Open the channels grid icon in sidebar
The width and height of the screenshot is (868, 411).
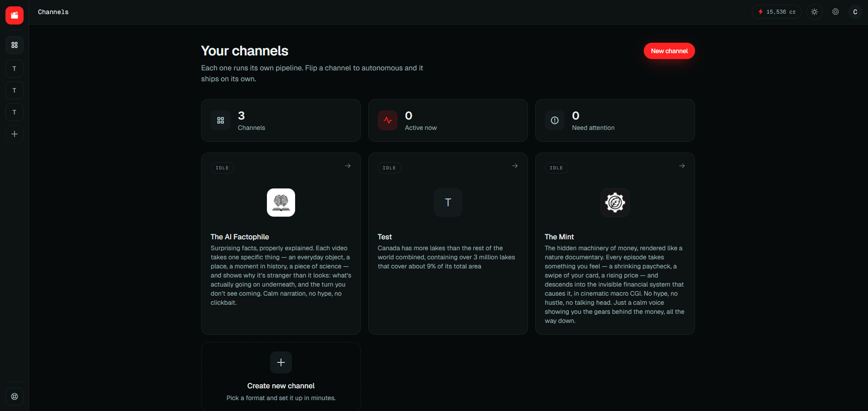tap(15, 45)
